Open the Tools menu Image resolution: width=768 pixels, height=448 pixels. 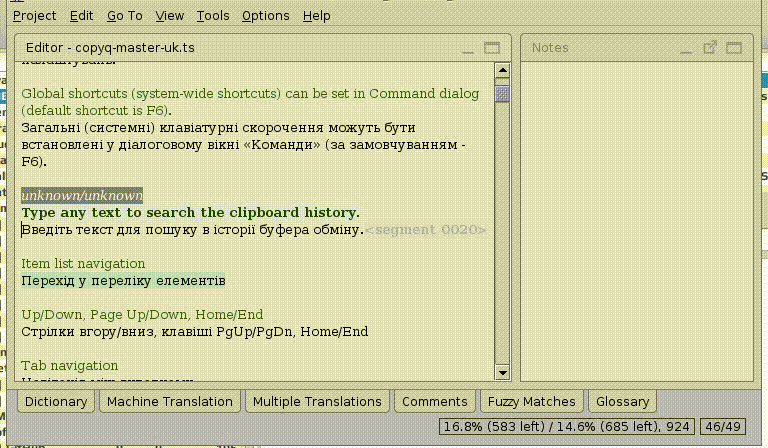point(212,16)
